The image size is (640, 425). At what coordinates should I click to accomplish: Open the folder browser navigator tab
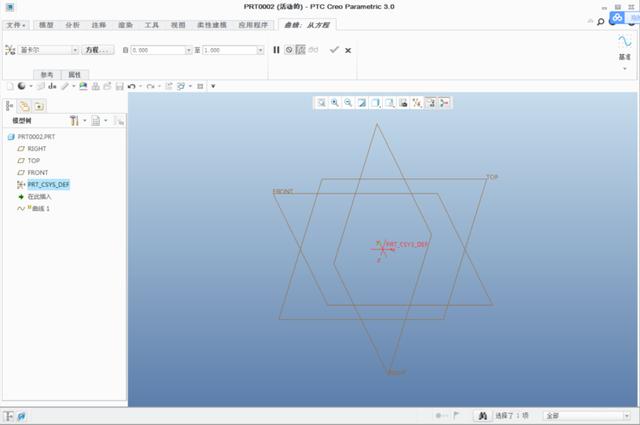24,106
